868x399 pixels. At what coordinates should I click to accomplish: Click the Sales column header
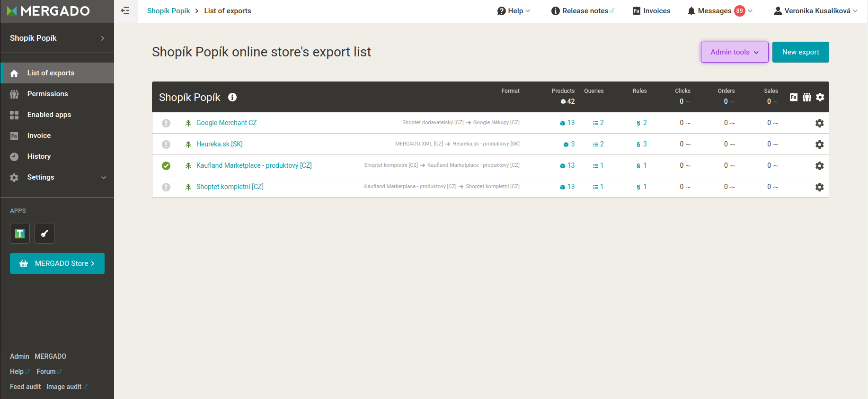(x=771, y=91)
